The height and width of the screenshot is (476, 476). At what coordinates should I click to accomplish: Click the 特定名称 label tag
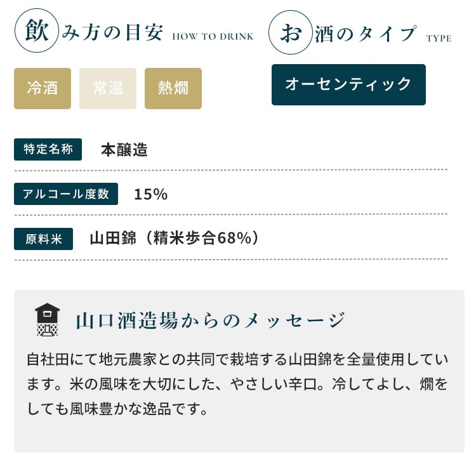click(x=48, y=149)
